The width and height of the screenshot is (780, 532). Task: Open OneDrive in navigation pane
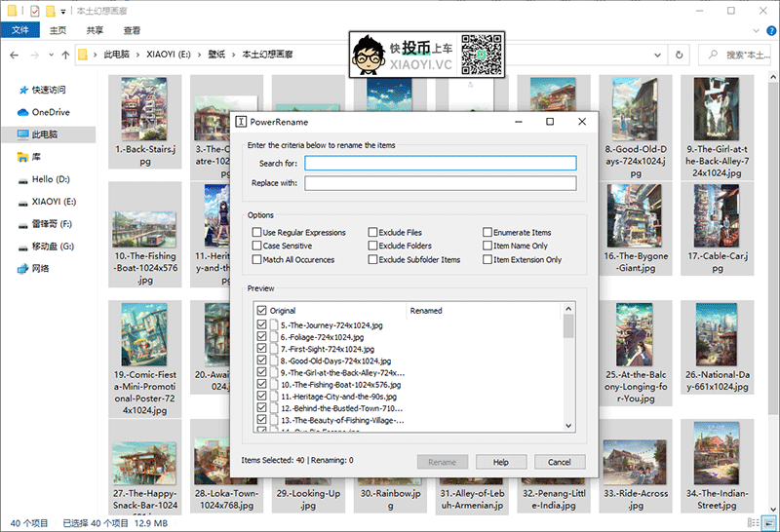click(50, 112)
